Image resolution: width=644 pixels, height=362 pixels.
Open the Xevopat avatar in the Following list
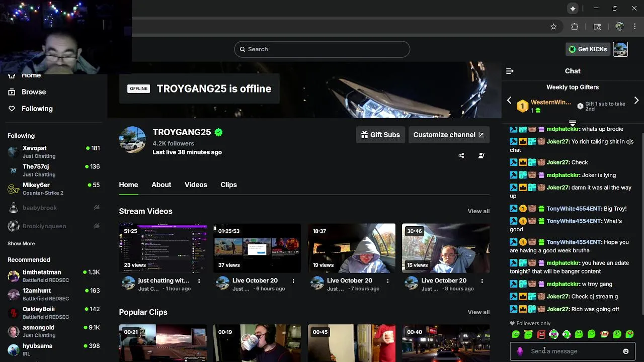[14, 152]
